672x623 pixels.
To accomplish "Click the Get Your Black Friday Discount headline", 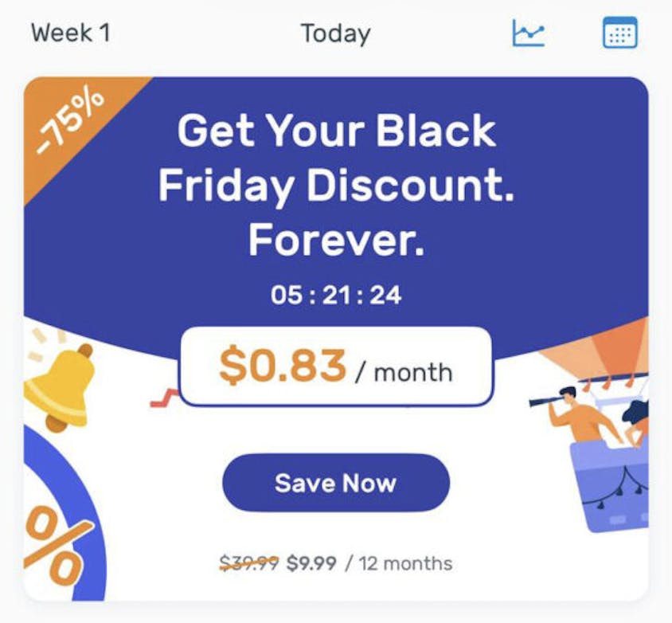I will [336, 158].
